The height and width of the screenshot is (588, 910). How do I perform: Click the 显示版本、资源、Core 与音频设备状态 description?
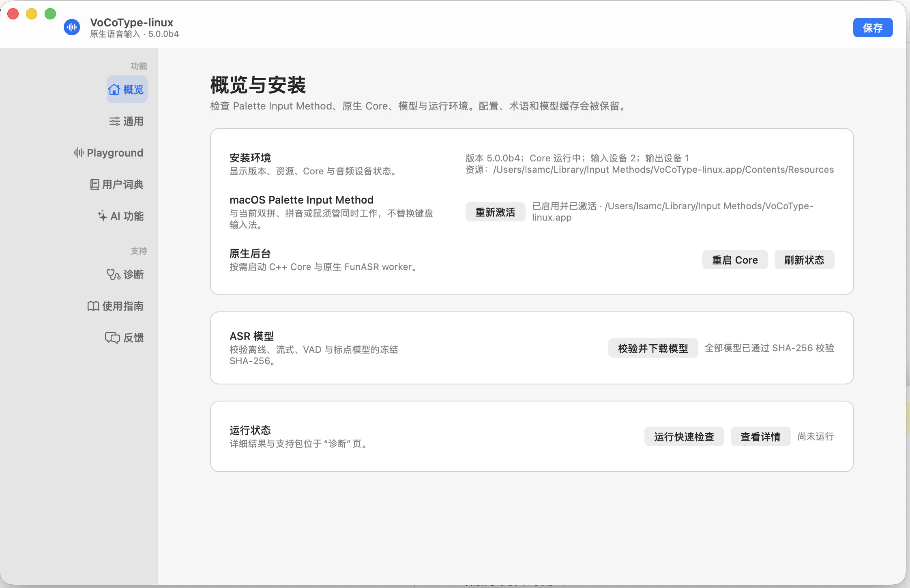pyautogui.click(x=314, y=171)
